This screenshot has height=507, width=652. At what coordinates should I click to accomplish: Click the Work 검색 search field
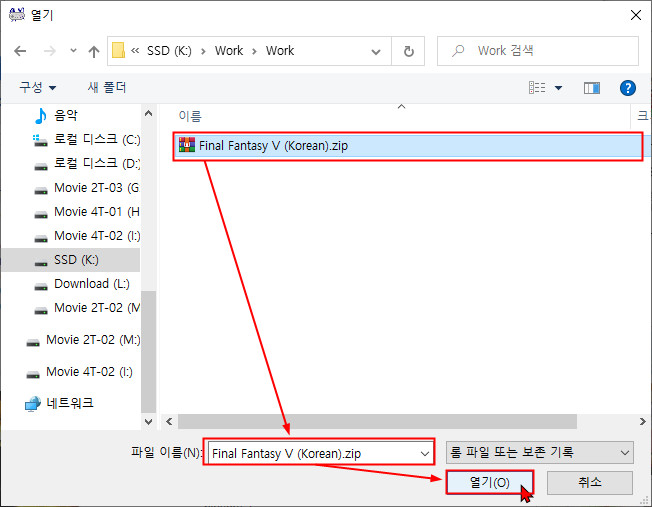(538, 51)
